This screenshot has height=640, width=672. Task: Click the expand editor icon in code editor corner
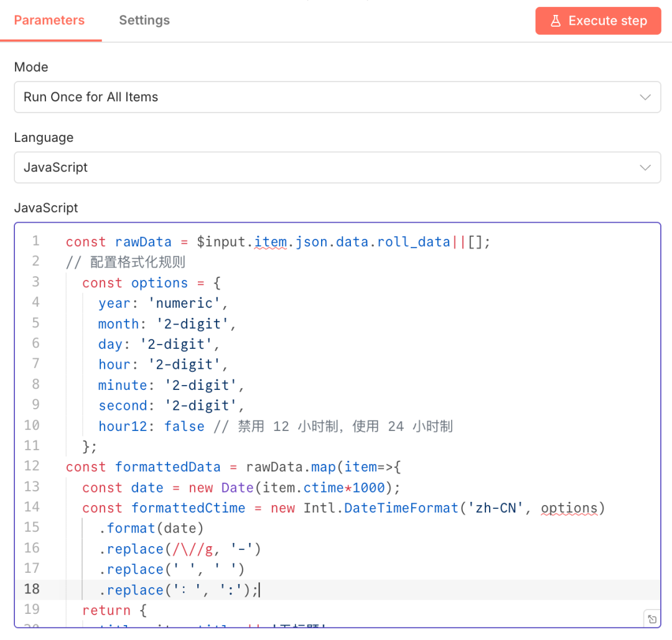pos(651,619)
